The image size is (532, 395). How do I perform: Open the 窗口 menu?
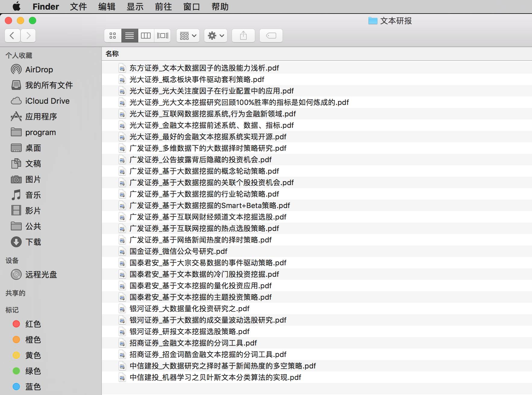(x=192, y=6)
